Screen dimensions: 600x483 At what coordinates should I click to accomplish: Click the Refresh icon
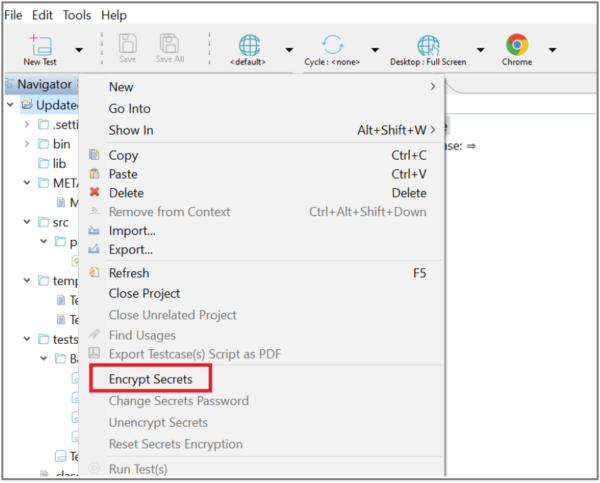tap(94, 273)
